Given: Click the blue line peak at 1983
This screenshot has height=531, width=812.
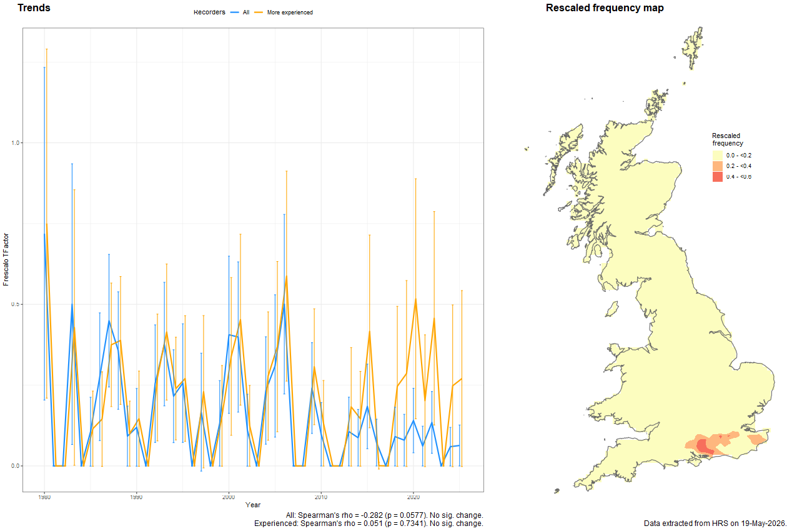Looking at the screenshot, I should point(72,304).
